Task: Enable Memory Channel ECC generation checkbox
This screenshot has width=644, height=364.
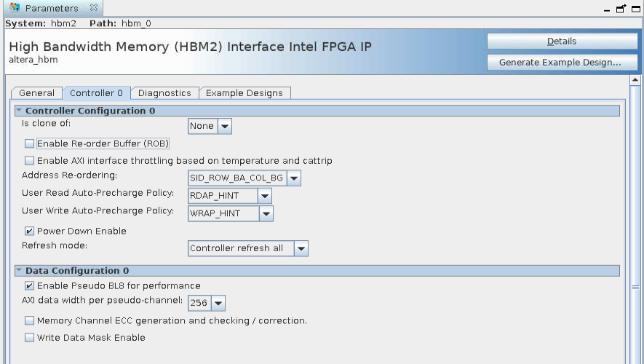Action: coord(30,321)
